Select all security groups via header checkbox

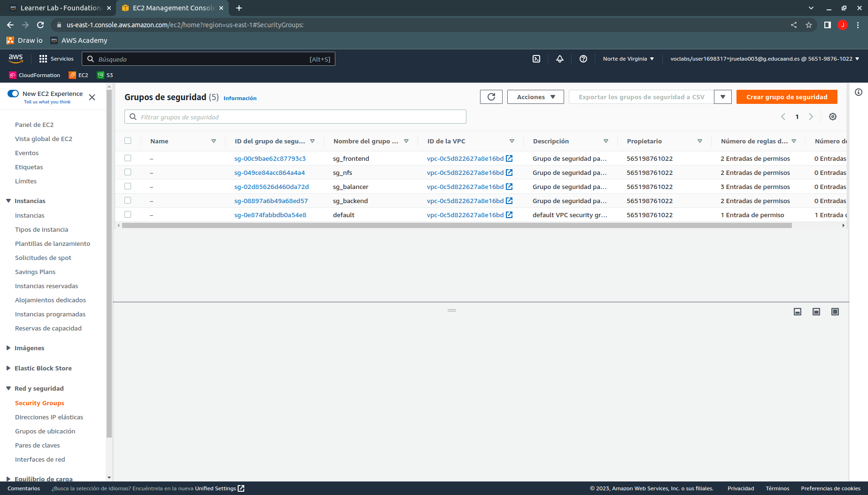[128, 140]
